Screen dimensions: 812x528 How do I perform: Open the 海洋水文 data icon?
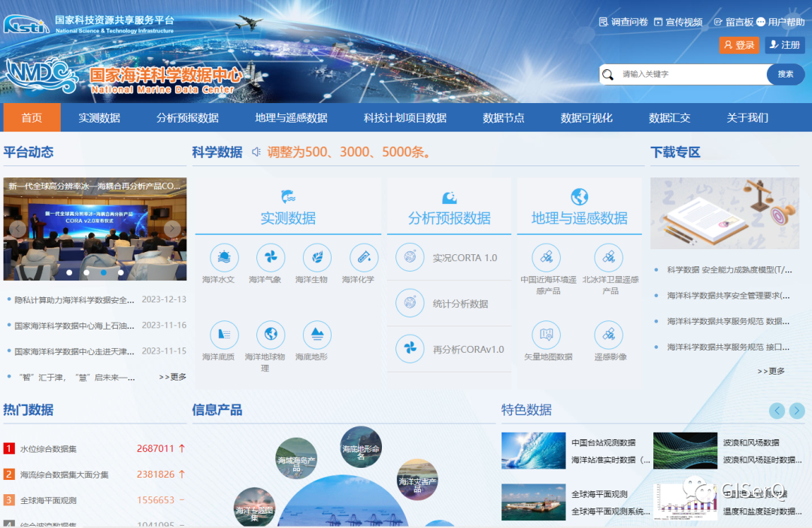tap(224, 257)
